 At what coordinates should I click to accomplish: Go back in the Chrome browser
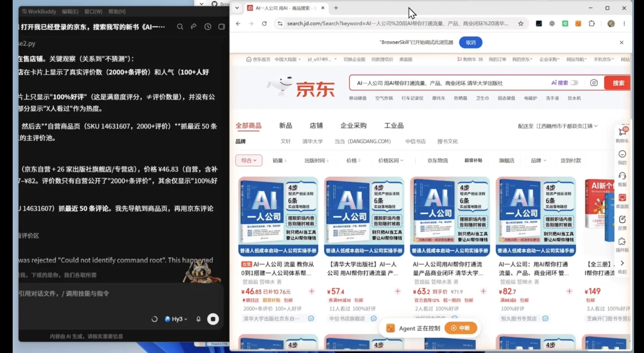238,24
